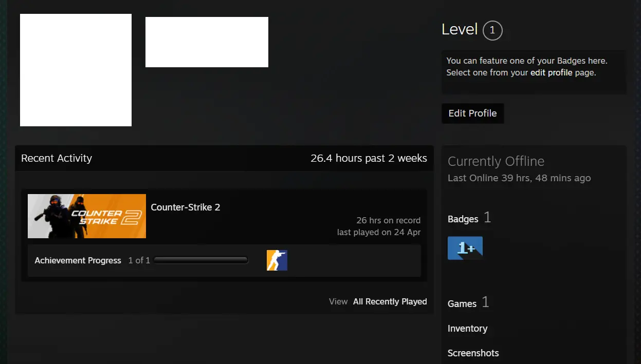Click the Recent Activity header
The image size is (641, 364).
click(57, 158)
